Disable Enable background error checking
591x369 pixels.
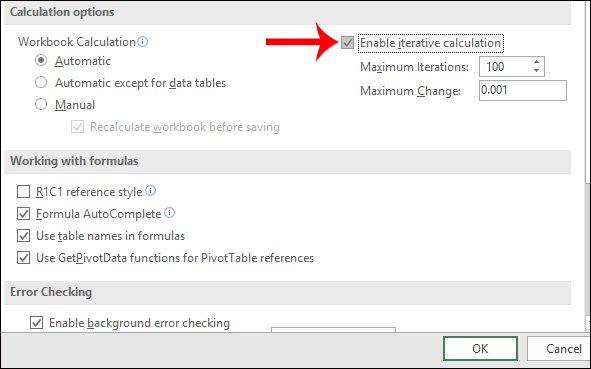click(x=36, y=323)
